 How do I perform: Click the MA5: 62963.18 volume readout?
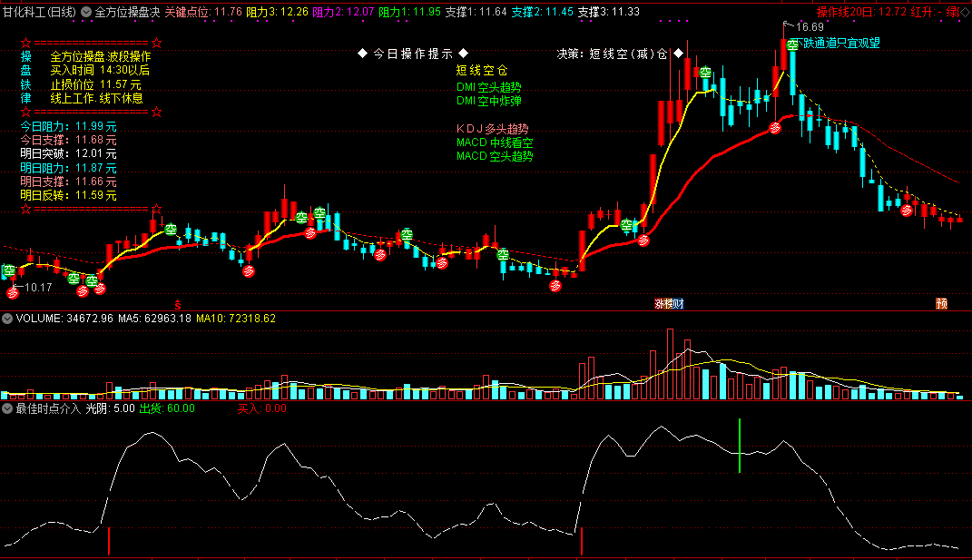[154, 319]
